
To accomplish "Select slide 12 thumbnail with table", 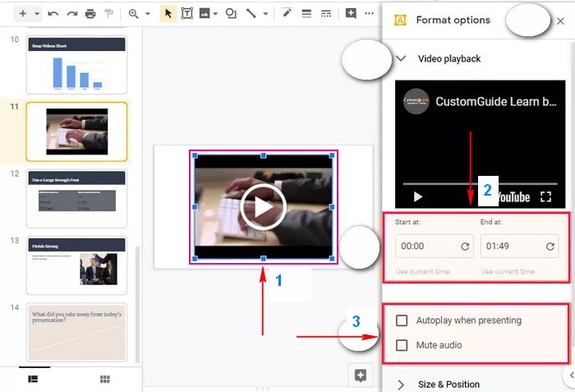I will point(76,198).
